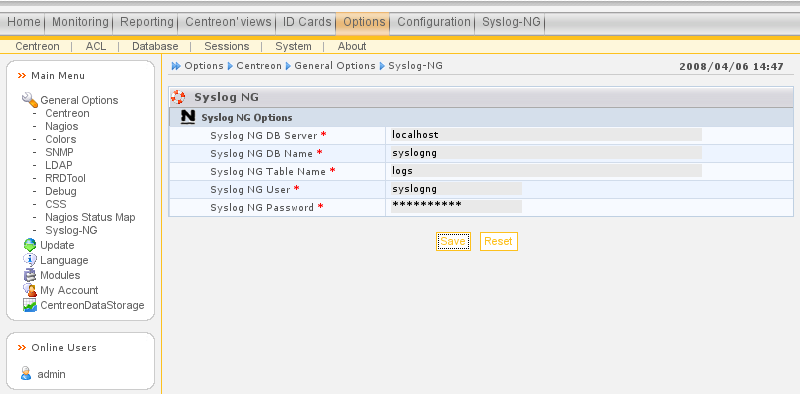
Task: Switch to the Syslog-NG top tab
Action: coord(511,22)
